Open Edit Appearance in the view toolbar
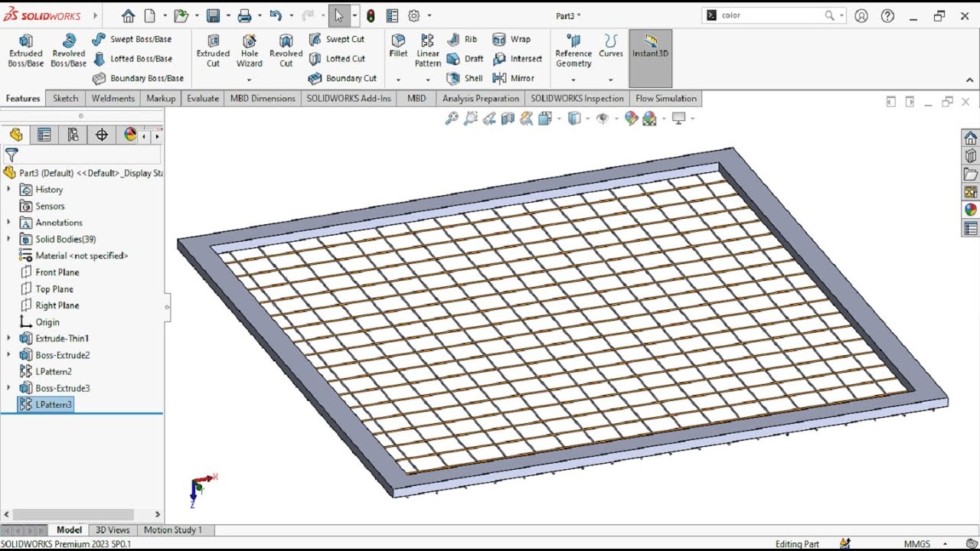The image size is (980, 551). coord(631,119)
